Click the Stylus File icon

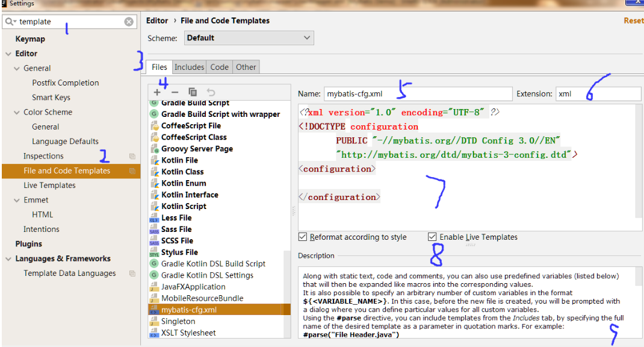tap(154, 252)
